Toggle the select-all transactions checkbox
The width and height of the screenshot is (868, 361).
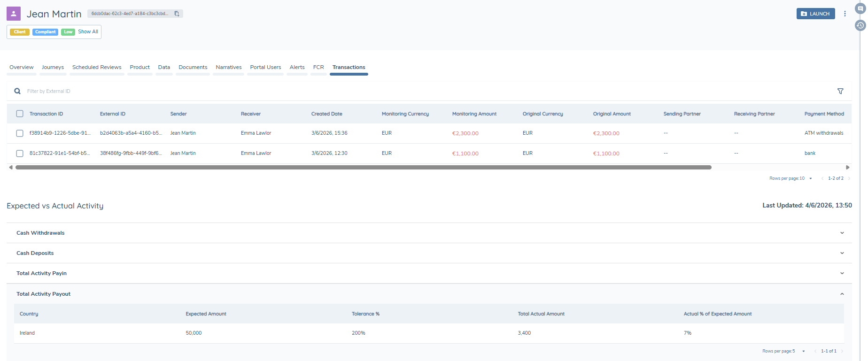click(x=20, y=114)
